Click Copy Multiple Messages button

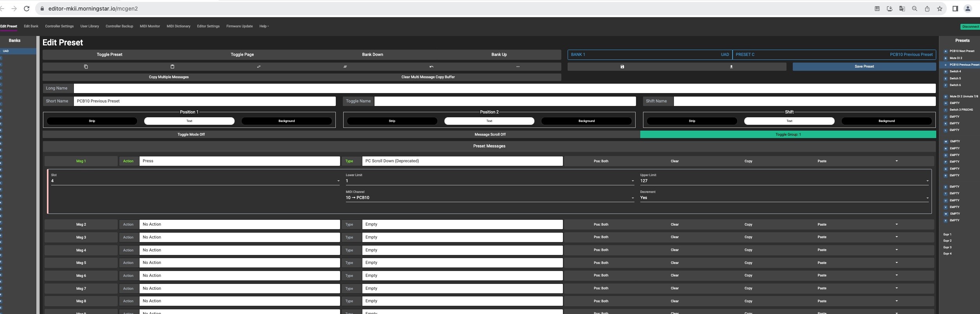(169, 77)
